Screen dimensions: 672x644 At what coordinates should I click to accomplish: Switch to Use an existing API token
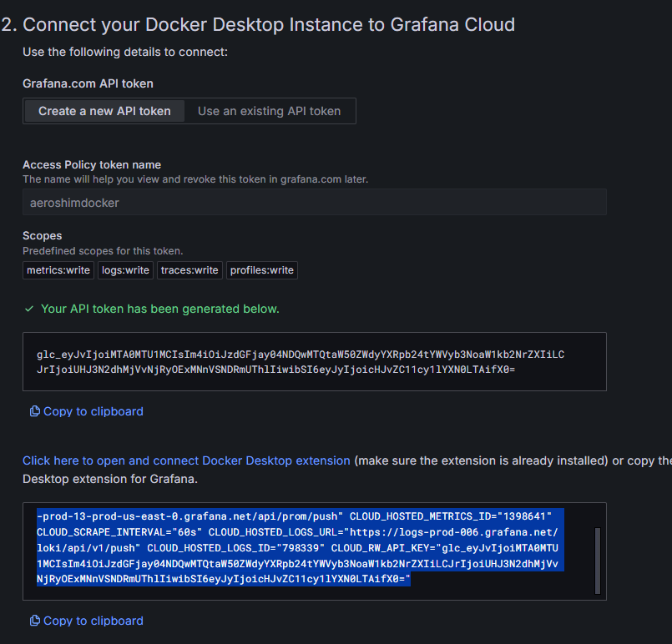coord(269,111)
